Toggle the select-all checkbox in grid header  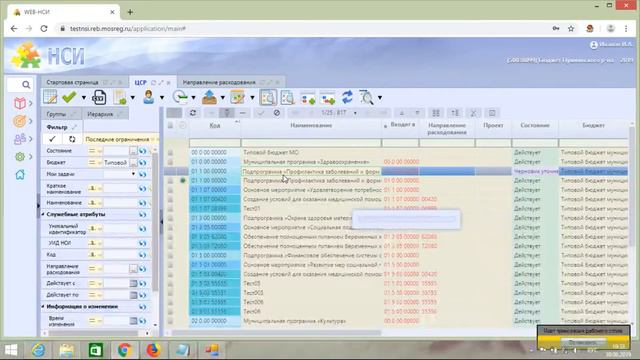point(170,126)
